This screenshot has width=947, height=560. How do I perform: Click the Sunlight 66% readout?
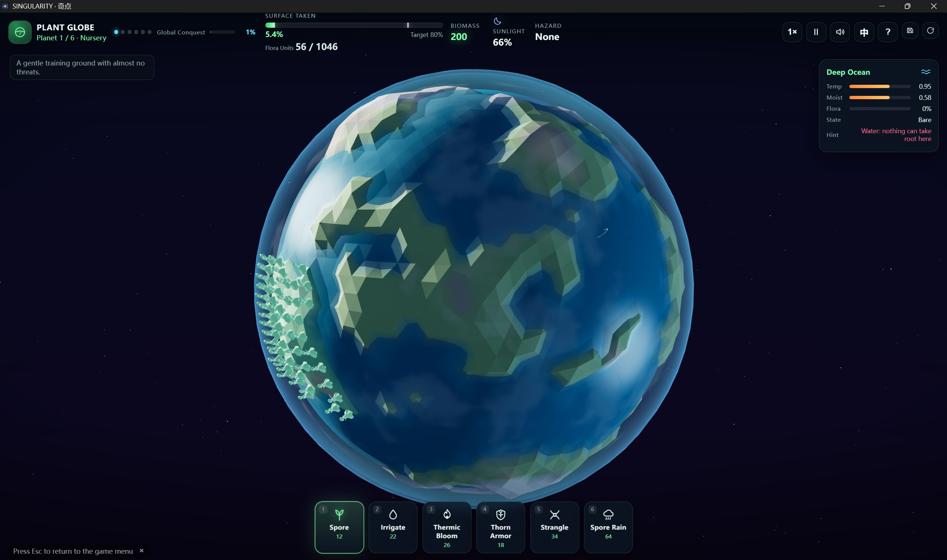click(502, 42)
